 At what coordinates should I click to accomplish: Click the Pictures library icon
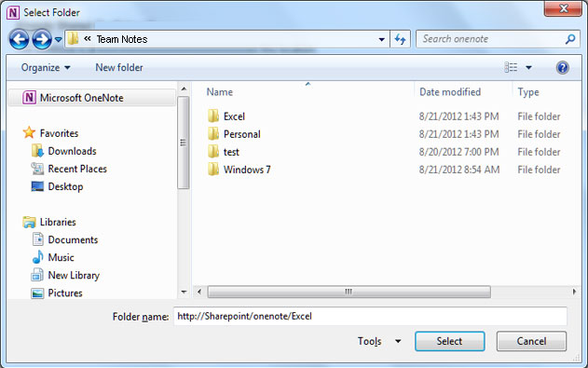pyautogui.click(x=37, y=293)
